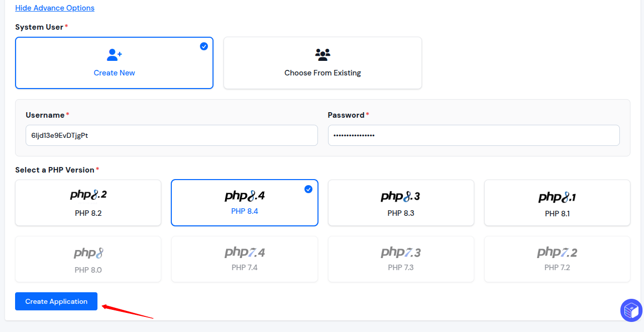Focus the Password input field
644x332 pixels.
(x=474, y=135)
